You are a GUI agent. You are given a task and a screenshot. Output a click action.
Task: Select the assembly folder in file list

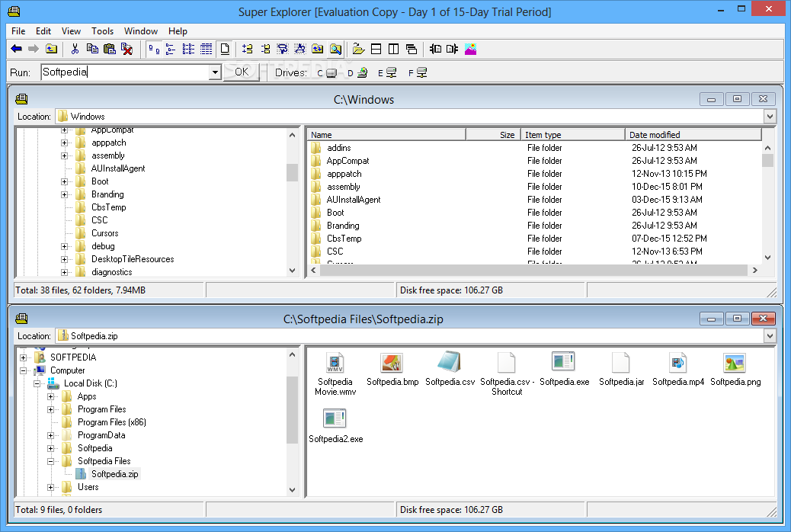pos(344,187)
